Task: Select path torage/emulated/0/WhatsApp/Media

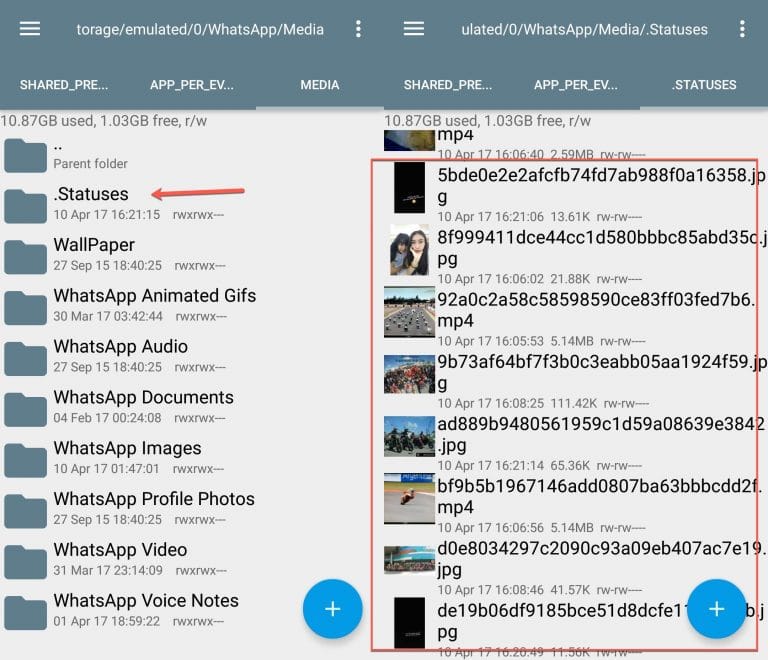Action: coord(200,29)
